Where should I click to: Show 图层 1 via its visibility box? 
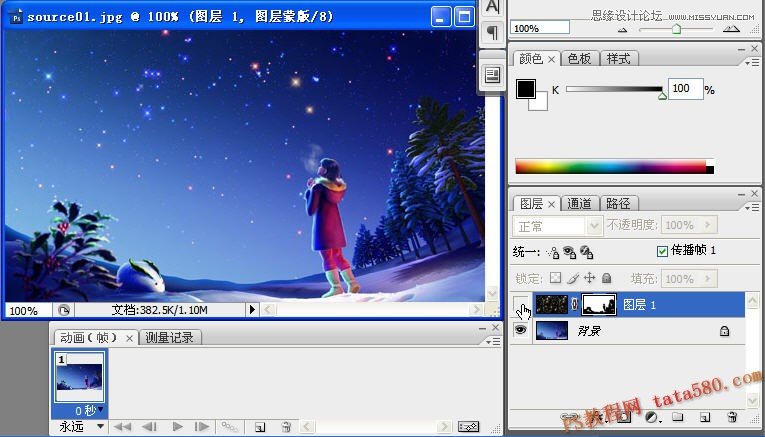(x=521, y=304)
